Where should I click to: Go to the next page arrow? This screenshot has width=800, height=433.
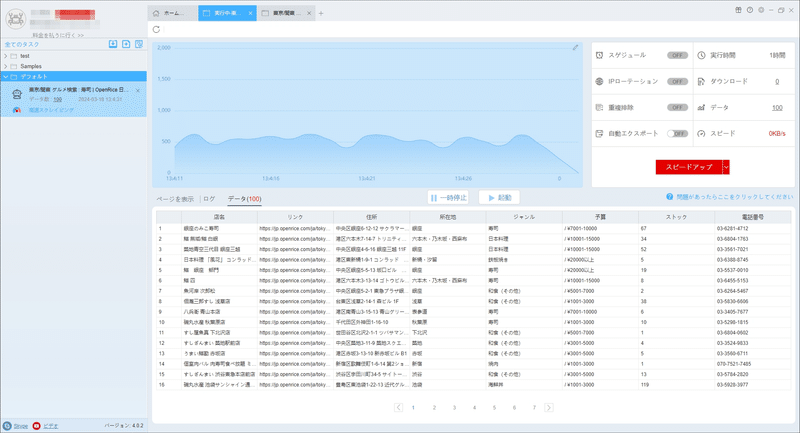pos(549,407)
